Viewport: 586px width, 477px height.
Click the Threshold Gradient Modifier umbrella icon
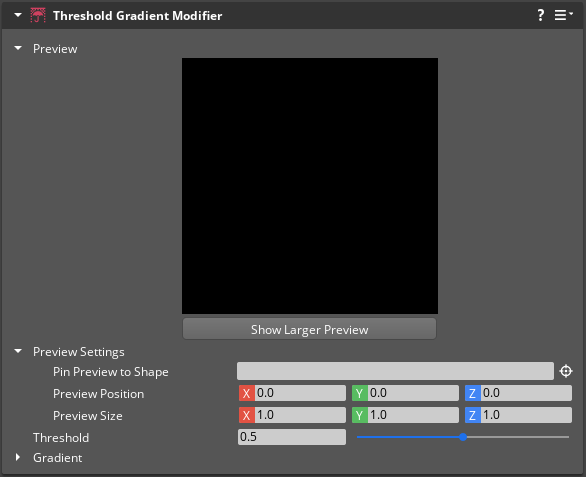[38, 16]
